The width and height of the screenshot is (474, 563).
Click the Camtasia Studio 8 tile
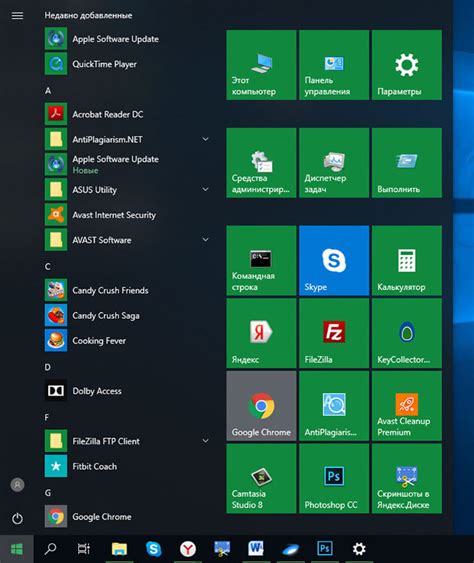point(261,478)
